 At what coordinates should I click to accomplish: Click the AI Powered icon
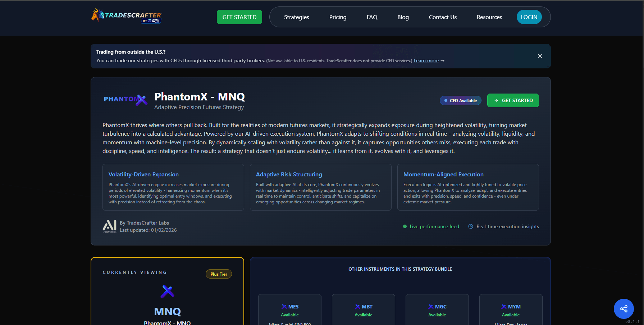[x=110, y=226]
